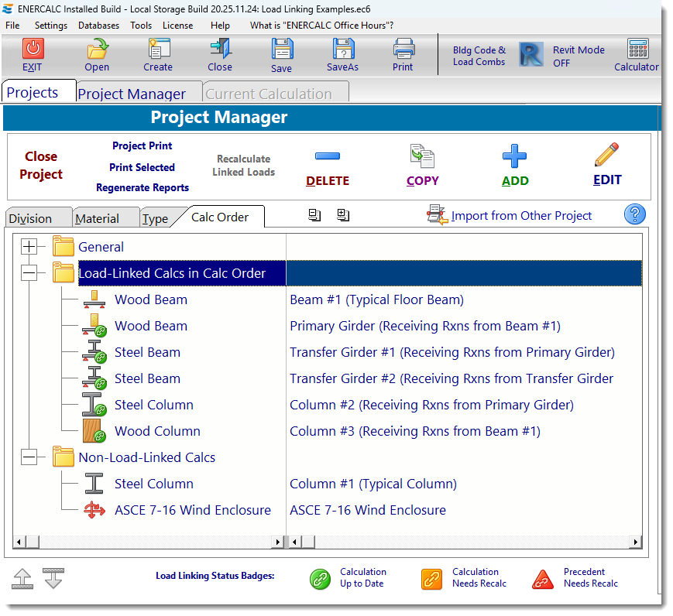Viewport: 673px width, 616px height.
Task: Open the Help menu
Action: tap(220, 26)
